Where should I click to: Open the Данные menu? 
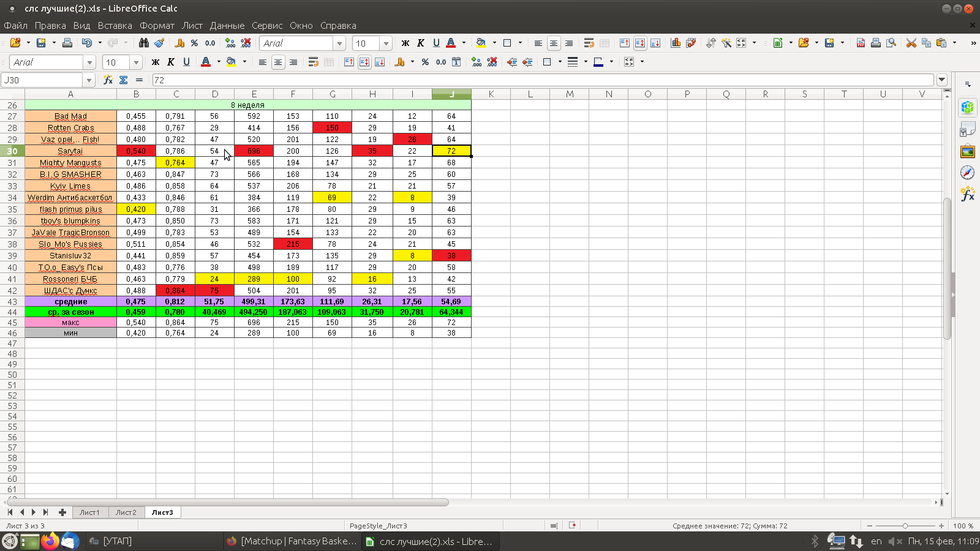(227, 26)
